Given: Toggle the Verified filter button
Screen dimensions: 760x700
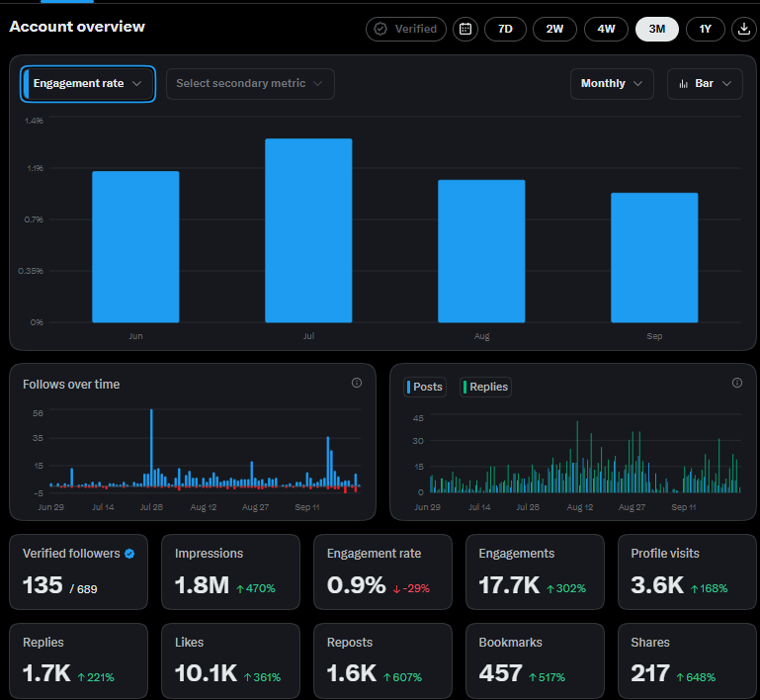Looking at the screenshot, I should coord(406,29).
